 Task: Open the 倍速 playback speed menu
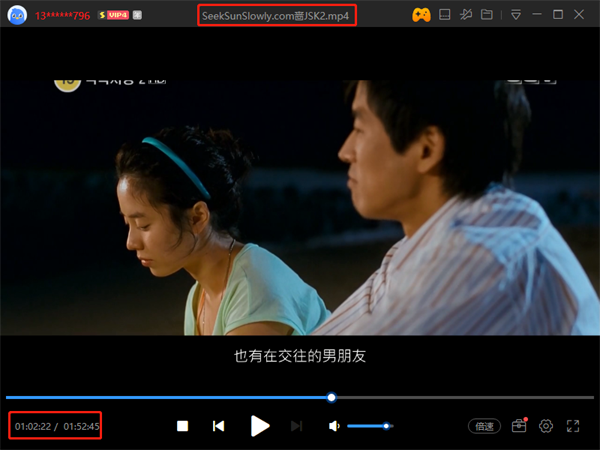click(485, 426)
